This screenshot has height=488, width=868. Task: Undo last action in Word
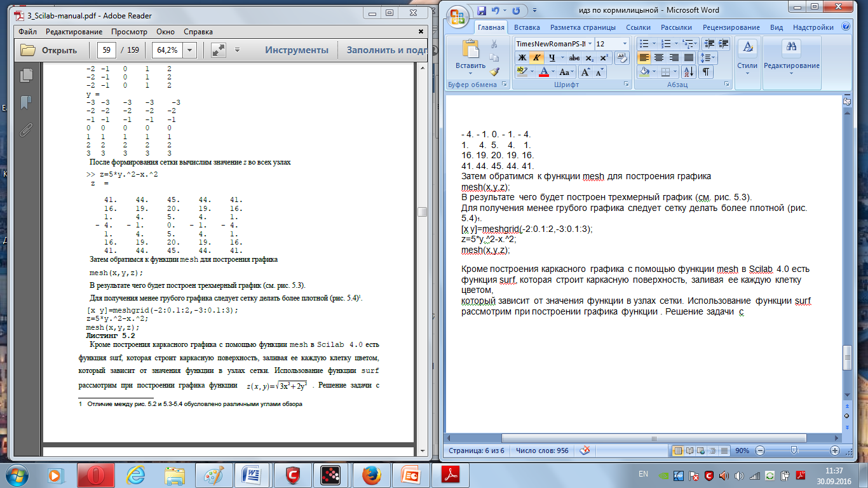click(495, 10)
